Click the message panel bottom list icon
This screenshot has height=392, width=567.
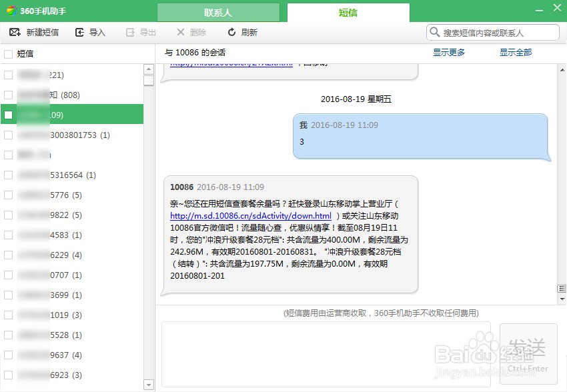(x=562, y=288)
